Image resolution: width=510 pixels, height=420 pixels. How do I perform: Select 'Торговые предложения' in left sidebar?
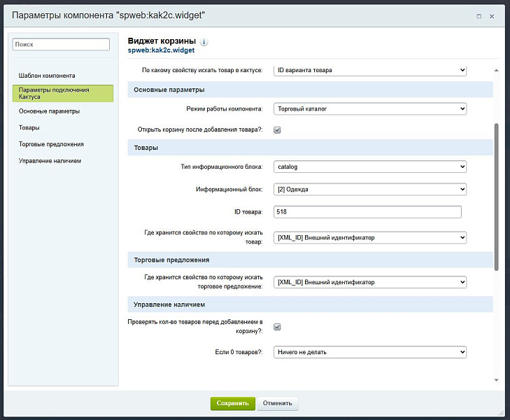(51, 144)
